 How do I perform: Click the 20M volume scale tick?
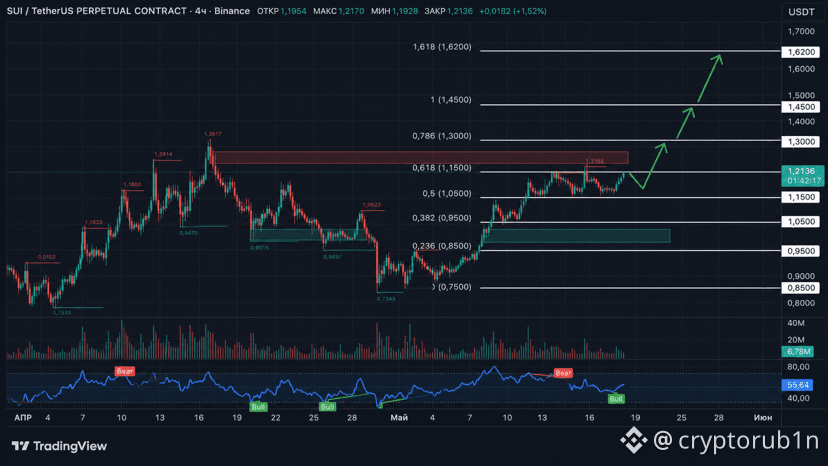[796, 340]
